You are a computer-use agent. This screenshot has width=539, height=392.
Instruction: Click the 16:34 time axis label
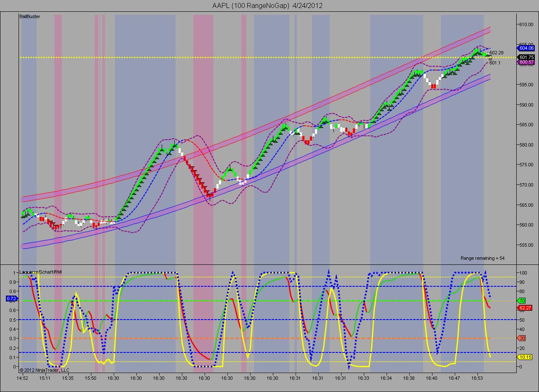tap(386, 378)
